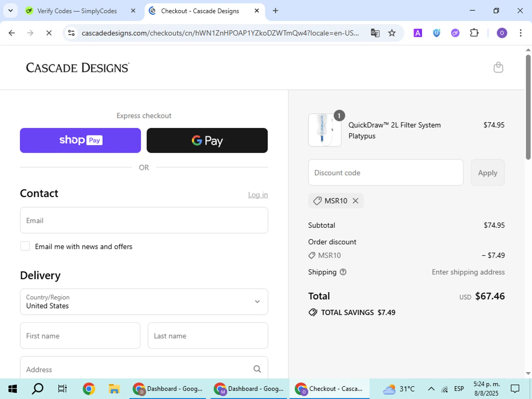Bookmark this page with the star icon
This screenshot has height=399, width=532.
392,33
